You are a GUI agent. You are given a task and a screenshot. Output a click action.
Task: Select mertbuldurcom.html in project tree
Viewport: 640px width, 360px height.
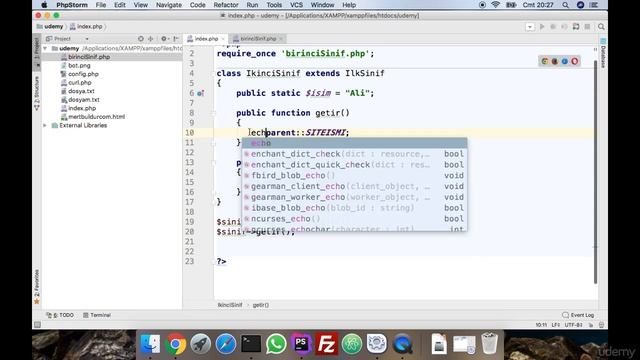point(96,117)
